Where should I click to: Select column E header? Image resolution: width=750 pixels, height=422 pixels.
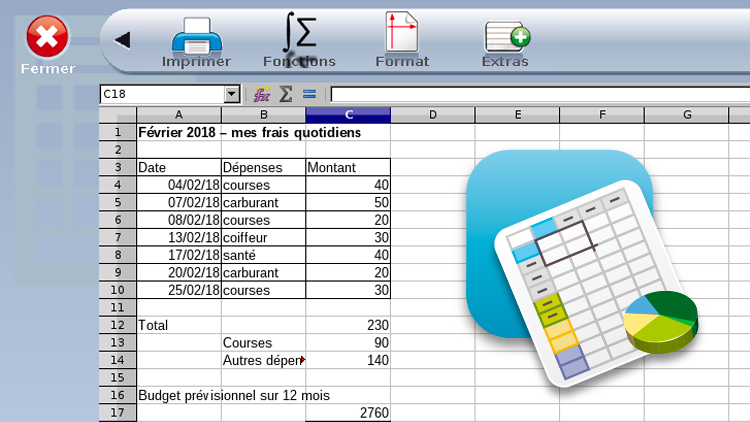(x=518, y=115)
